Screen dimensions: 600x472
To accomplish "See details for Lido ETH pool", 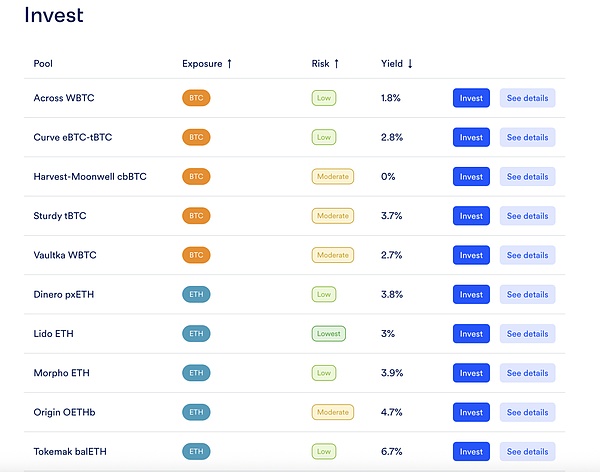I will tap(527, 333).
